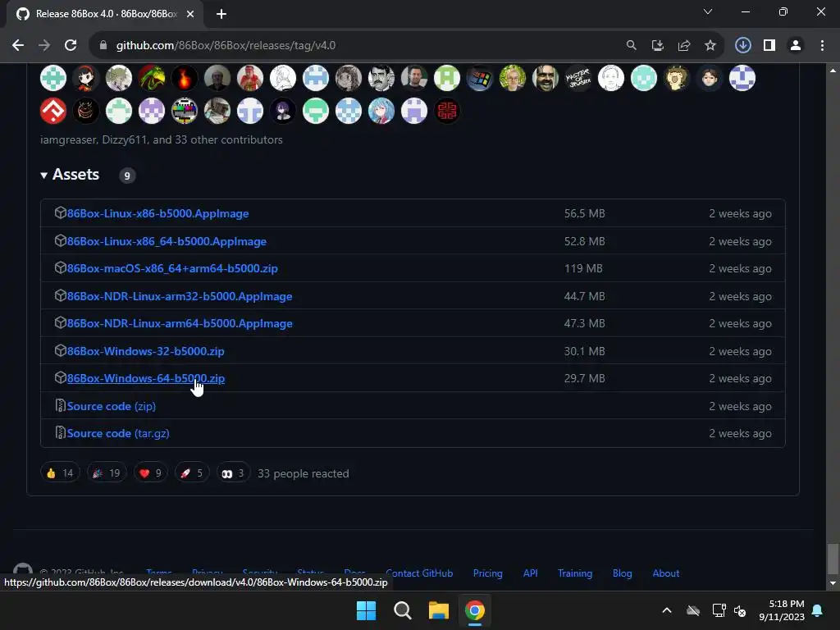The height and width of the screenshot is (630, 840).
Task: Click the OneDrive cloud tray icon
Action: click(x=693, y=610)
